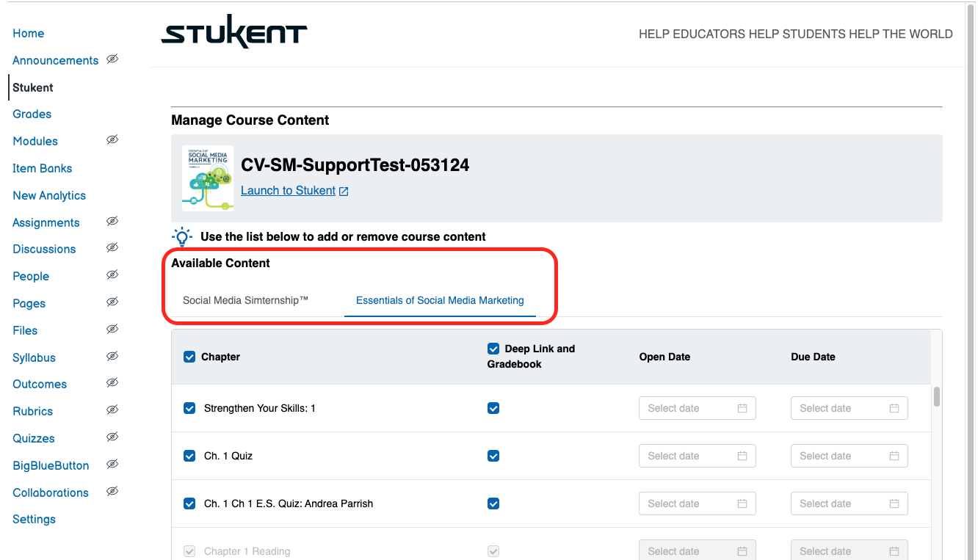Click the content list scrollbar thumb
This screenshot has height=560, width=978.
click(x=937, y=396)
